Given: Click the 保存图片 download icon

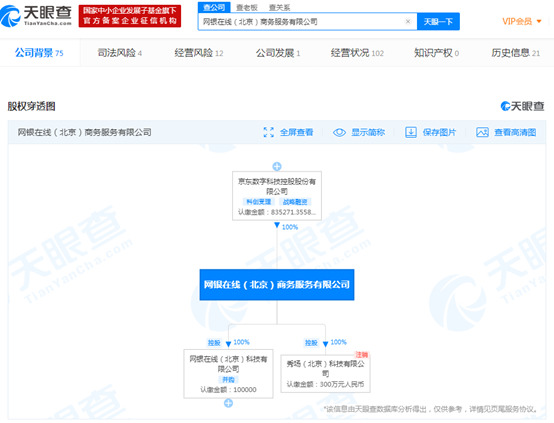Looking at the screenshot, I should point(411,132).
